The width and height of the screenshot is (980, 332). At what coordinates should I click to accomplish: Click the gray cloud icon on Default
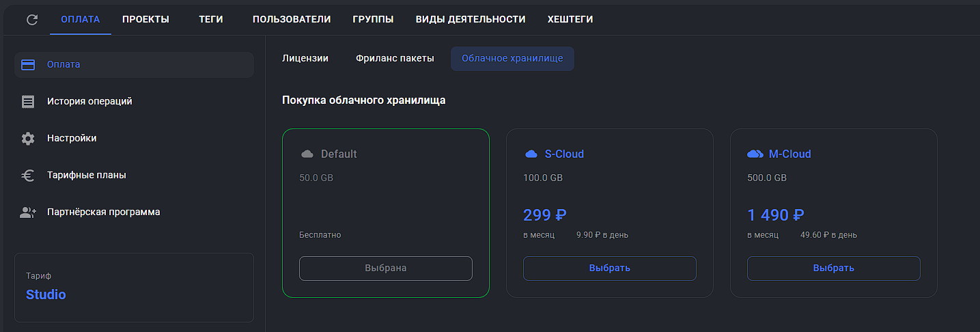(307, 154)
